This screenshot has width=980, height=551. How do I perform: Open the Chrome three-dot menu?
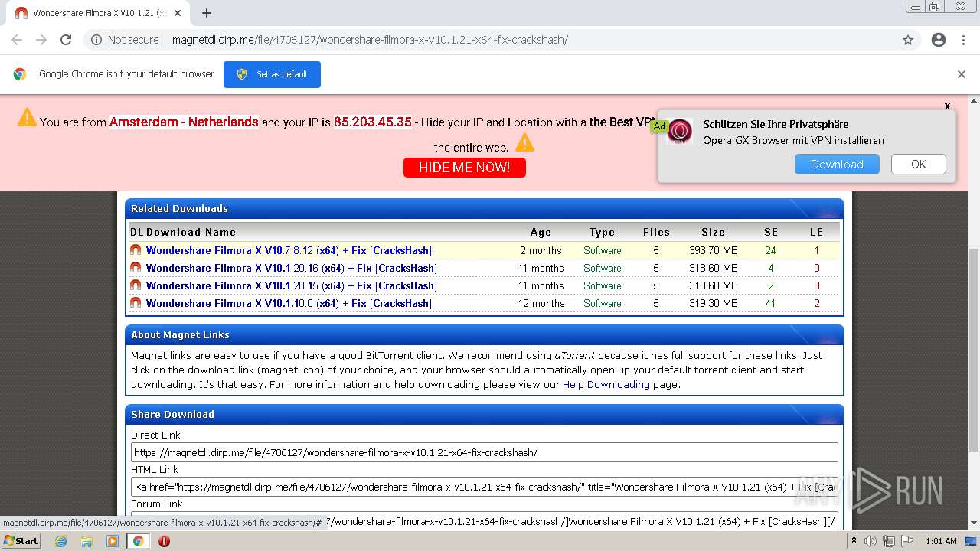(963, 40)
